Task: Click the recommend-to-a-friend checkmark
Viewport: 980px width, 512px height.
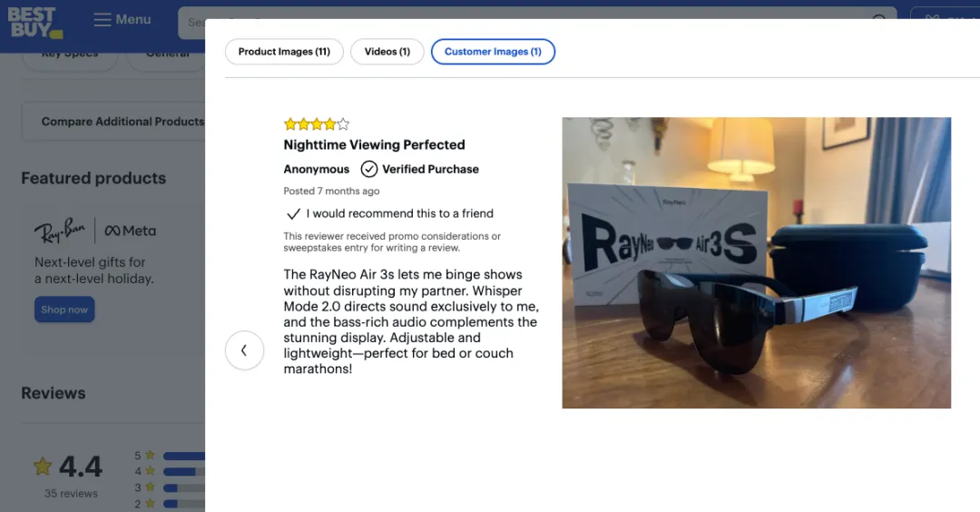Action: [x=293, y=214]
